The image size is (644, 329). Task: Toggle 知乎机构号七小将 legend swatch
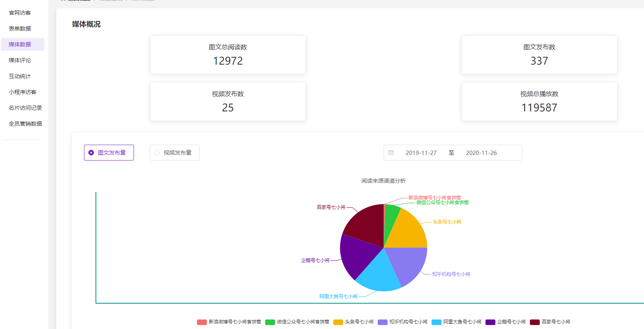(382, 322)
